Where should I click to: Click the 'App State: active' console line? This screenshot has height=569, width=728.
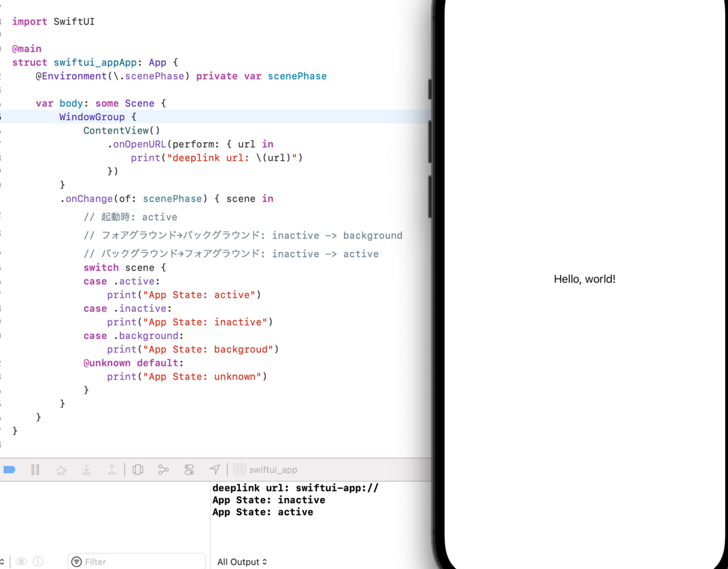pyautogui.click(x=263, y=512)
